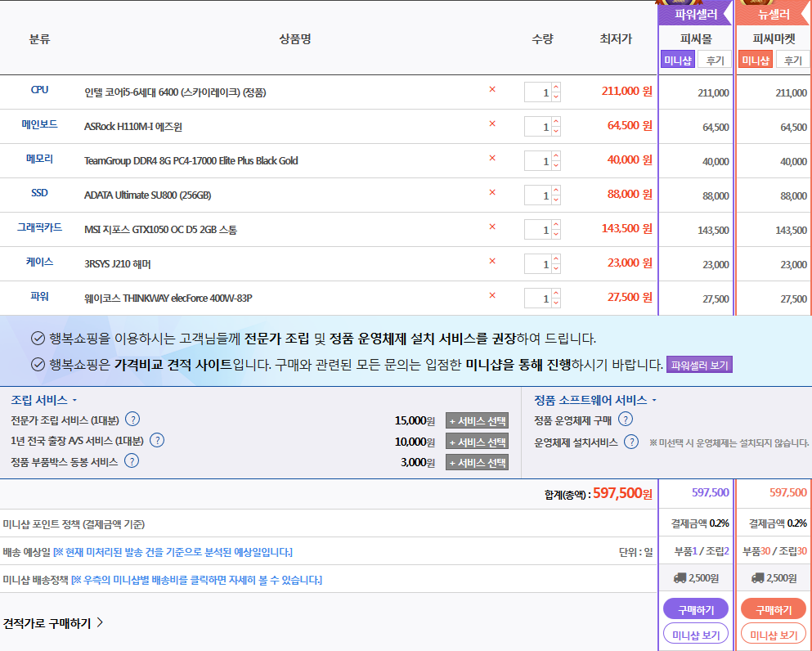The image size is (812, 651).
Task: Open the 피씨마켓 후기 tab
Action: click(x=792, y=61)
